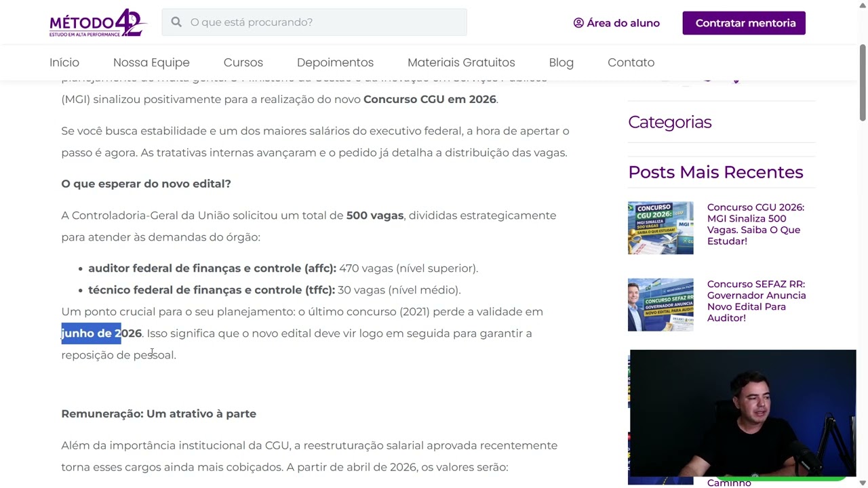Open the Blog menu item

(561, 62)
